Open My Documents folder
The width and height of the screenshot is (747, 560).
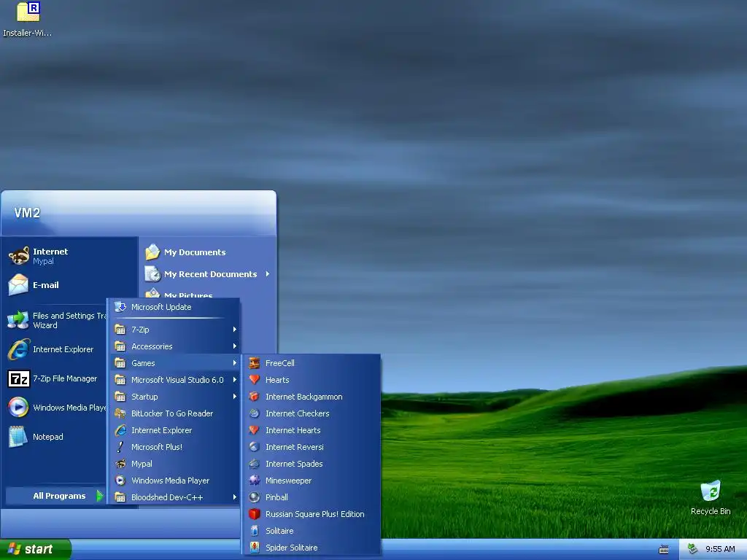(x=208, y=252)
